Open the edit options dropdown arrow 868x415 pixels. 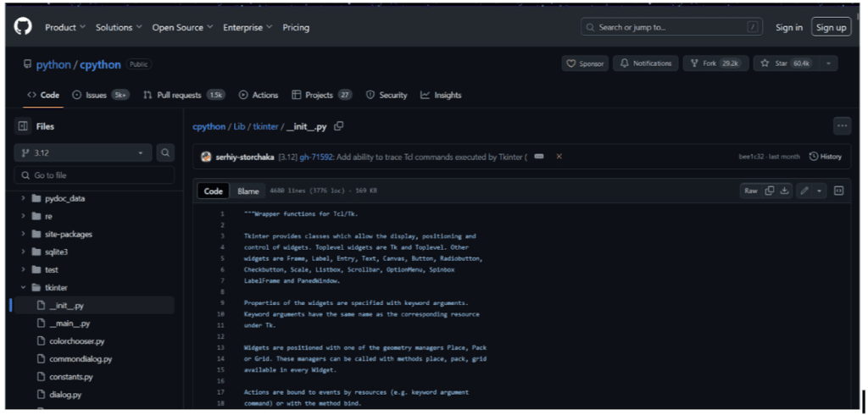(x=820, y=191)
